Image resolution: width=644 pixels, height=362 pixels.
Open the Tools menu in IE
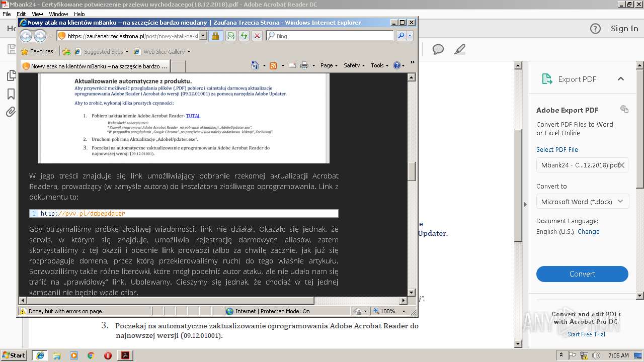click(x=380, y=65)
